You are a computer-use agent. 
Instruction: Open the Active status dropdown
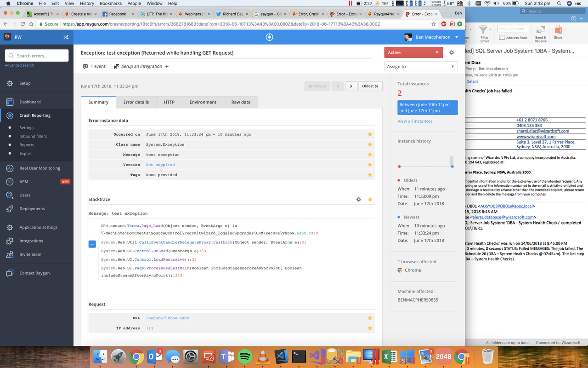coord(413,52)
